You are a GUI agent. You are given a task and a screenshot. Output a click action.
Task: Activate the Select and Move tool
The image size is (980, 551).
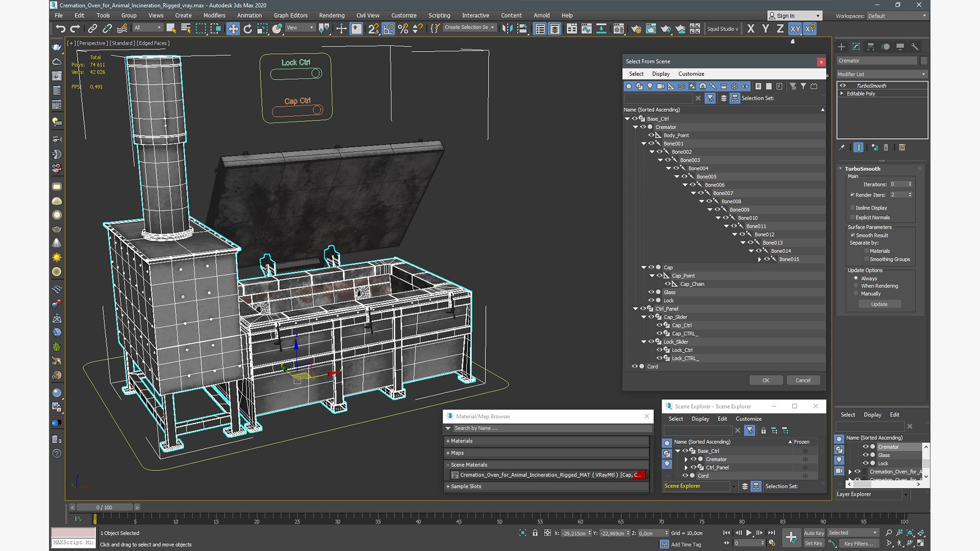click(233, 29)
